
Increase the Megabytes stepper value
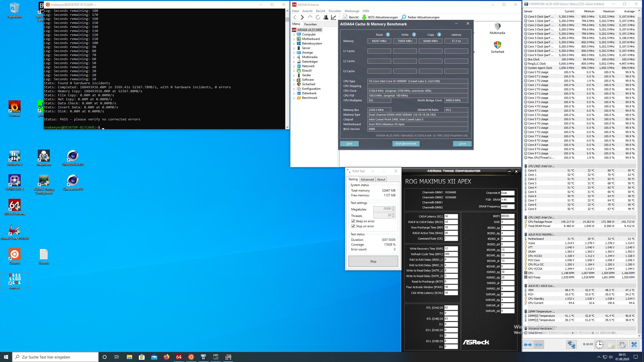393,208
